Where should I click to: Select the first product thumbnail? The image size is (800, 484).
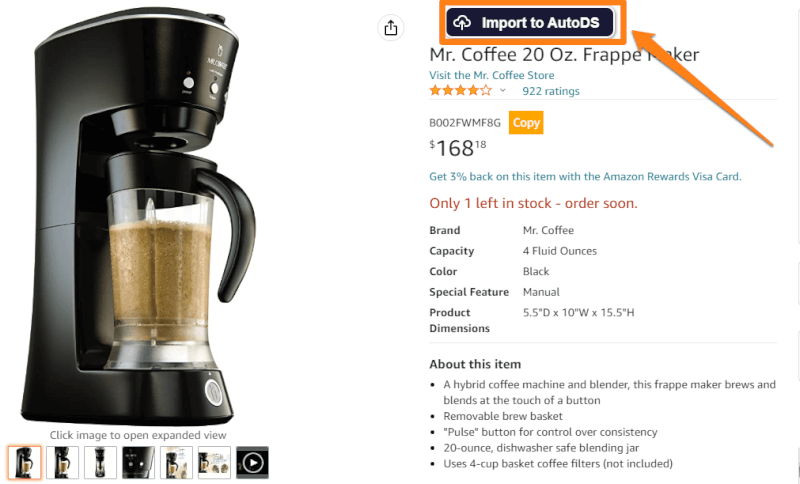point(24,463)
